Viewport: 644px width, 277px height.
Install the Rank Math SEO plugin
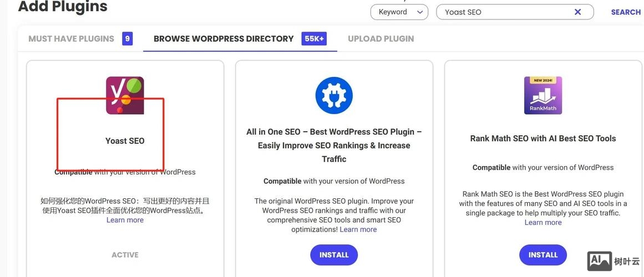pos(543,255)
